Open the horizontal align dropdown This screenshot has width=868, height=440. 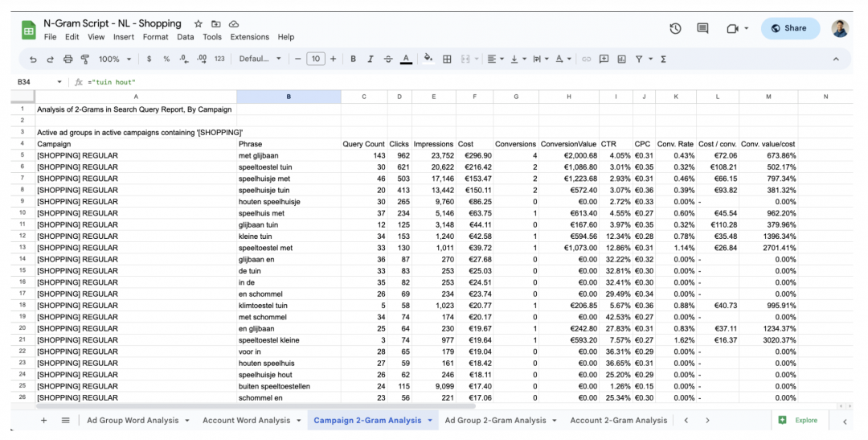click(495, 60)
